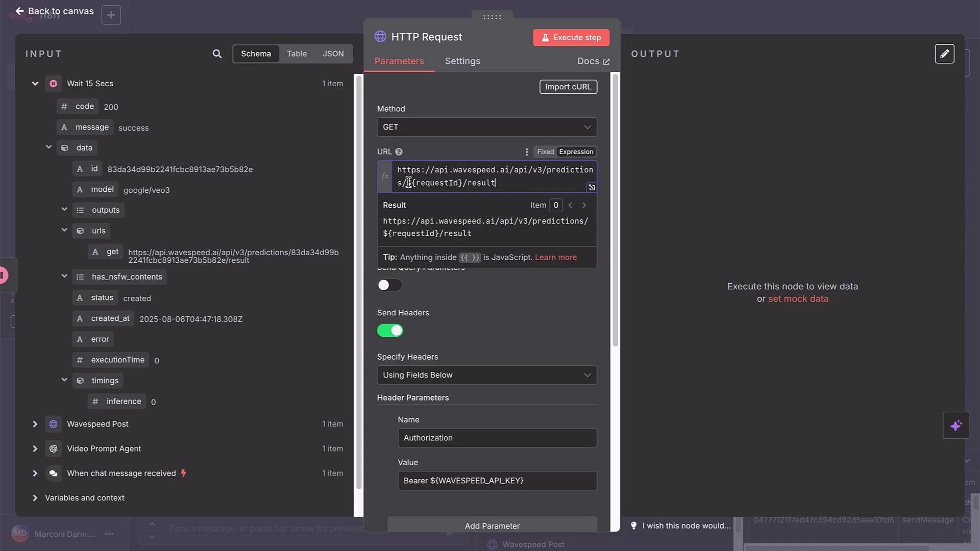Click the Video Prompt Agent node icon
This screenshot has height=551, width=980.
53,449
